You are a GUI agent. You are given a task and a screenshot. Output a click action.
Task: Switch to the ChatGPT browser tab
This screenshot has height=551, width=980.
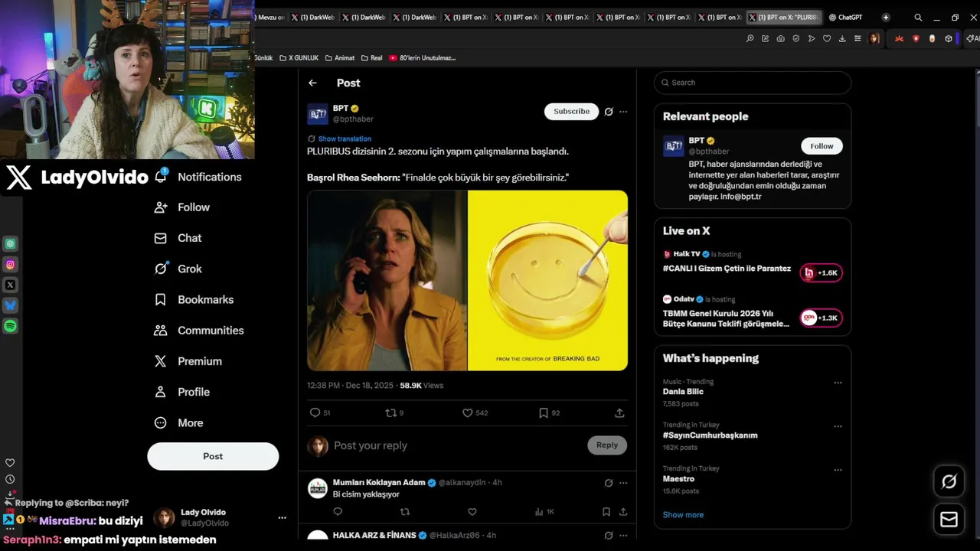pyautogui.click(x=845, y=17)
